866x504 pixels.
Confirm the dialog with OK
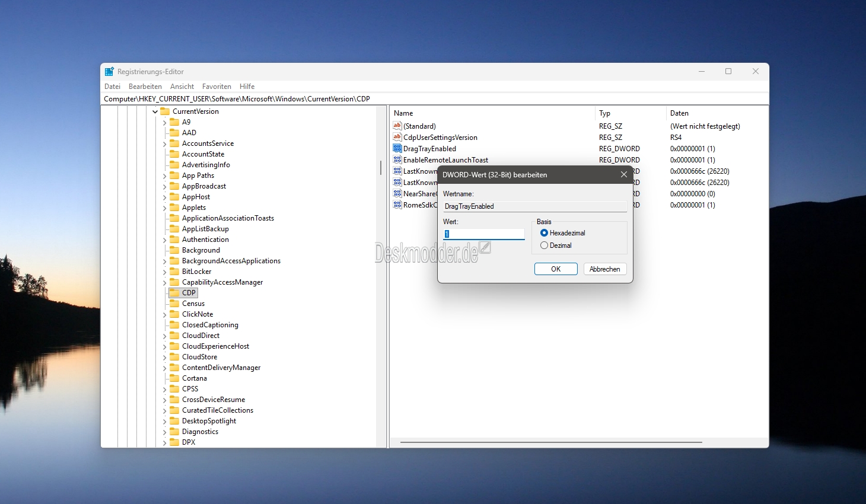point(556,269)
